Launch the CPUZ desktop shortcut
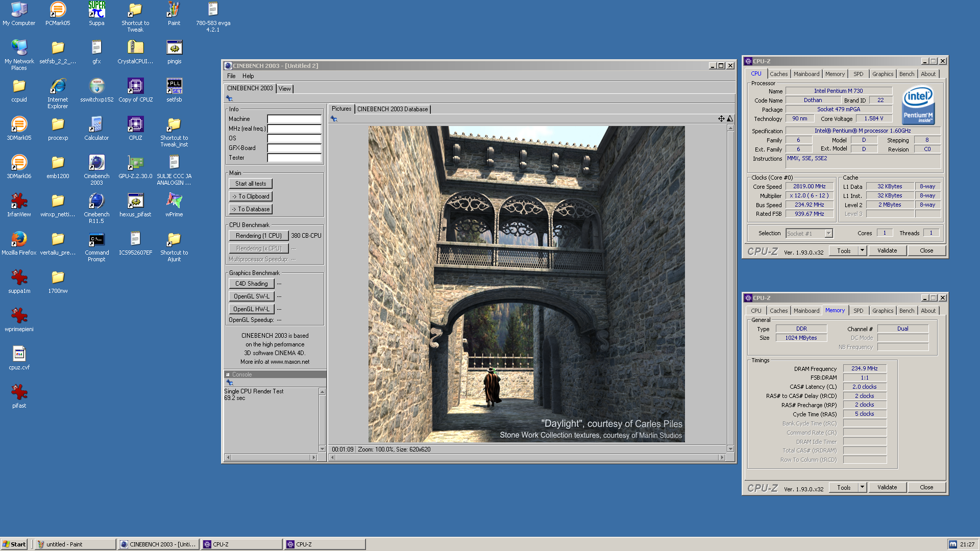 point(135,129)
